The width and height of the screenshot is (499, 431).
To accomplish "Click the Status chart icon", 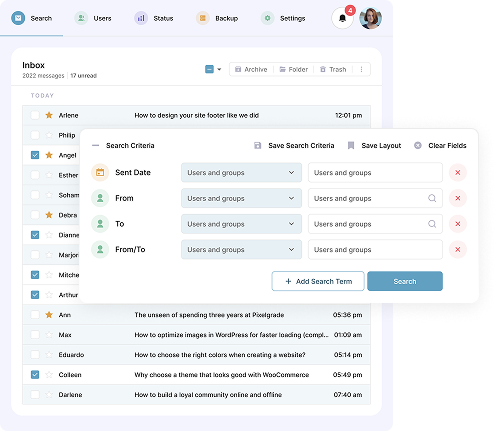I will [141, 18].
